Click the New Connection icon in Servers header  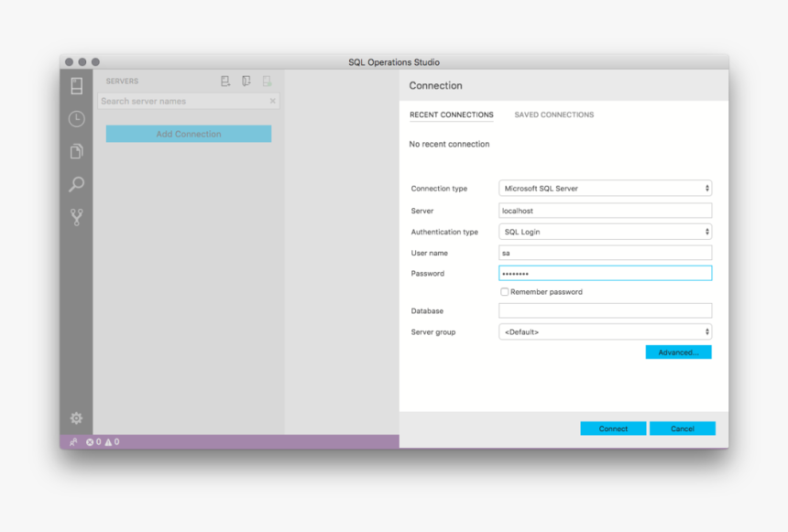click(x=225, y=81)
